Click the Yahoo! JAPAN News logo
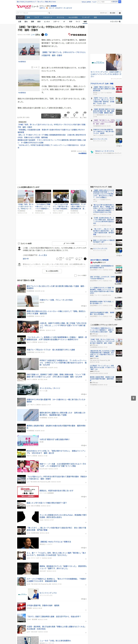This screenshot has width=138, height=644. tap(27, 7)
